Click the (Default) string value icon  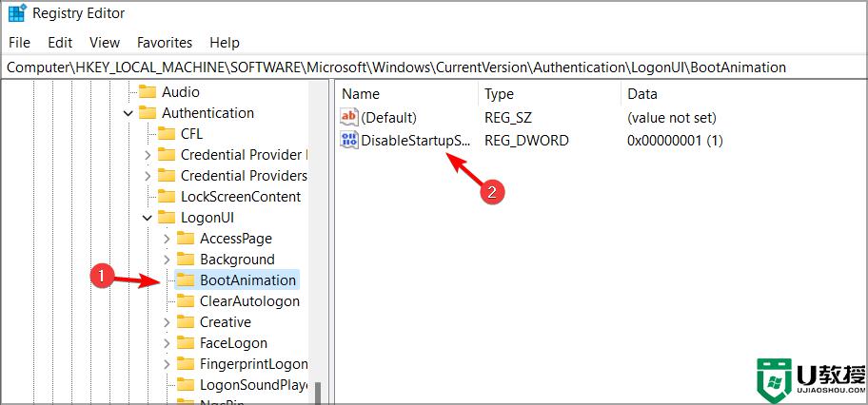349,118
